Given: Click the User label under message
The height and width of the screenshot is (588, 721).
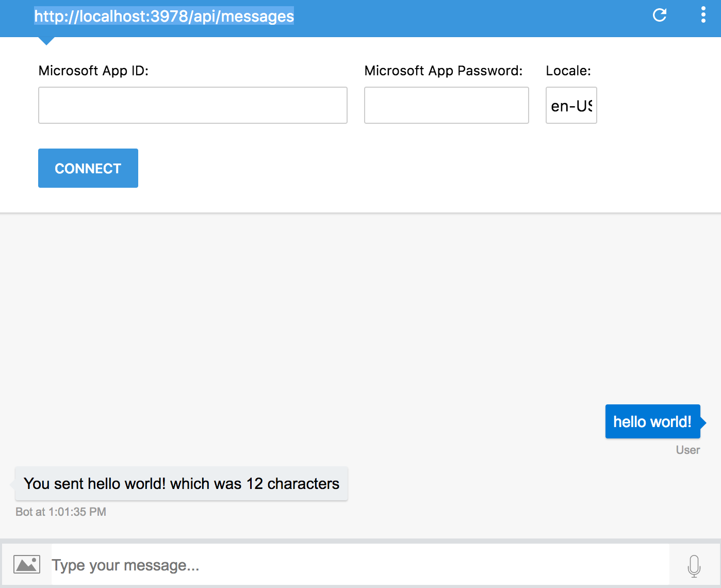Looking at the screenshot, I should tap(688, 450).
